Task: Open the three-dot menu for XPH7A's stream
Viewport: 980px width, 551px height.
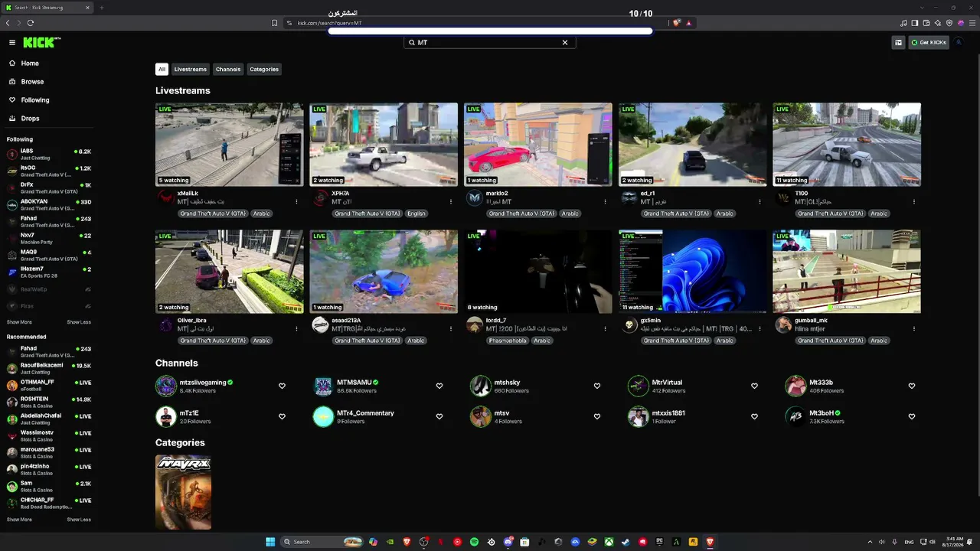Action: (451, 201)
